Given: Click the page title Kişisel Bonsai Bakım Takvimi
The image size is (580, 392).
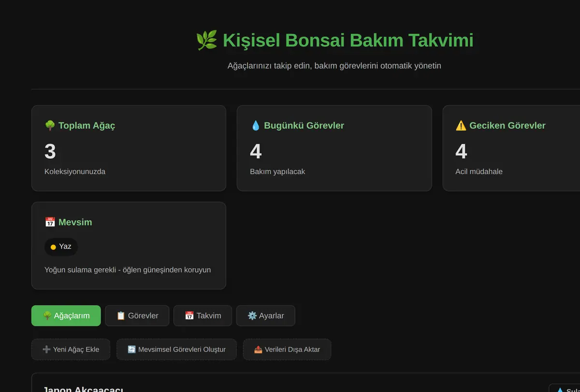Looking at the screenshot, I should click(x=348, y=40).
